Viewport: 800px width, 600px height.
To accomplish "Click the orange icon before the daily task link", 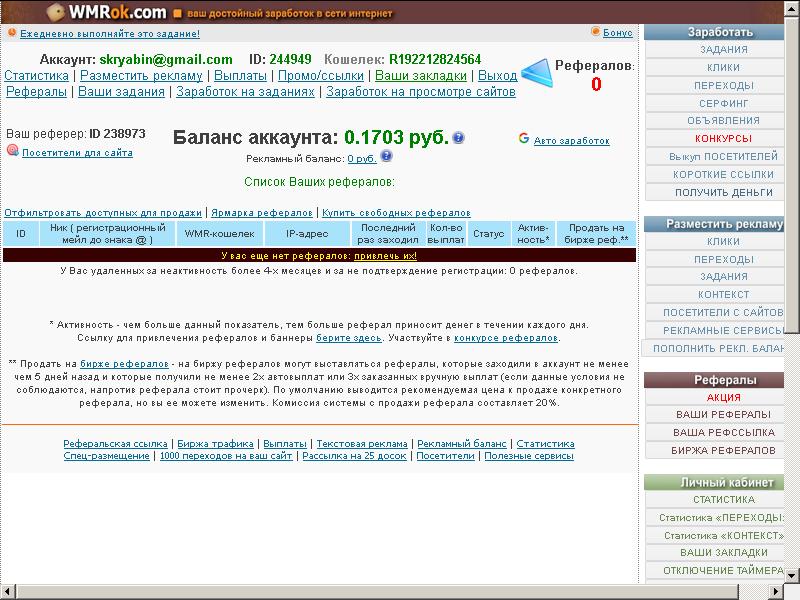I will coord(12,33).
